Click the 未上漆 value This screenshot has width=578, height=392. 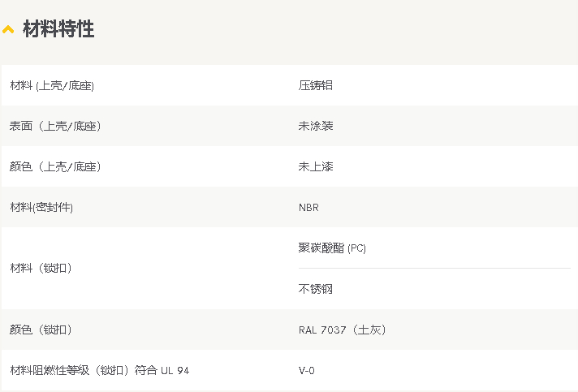pos(316,166)
